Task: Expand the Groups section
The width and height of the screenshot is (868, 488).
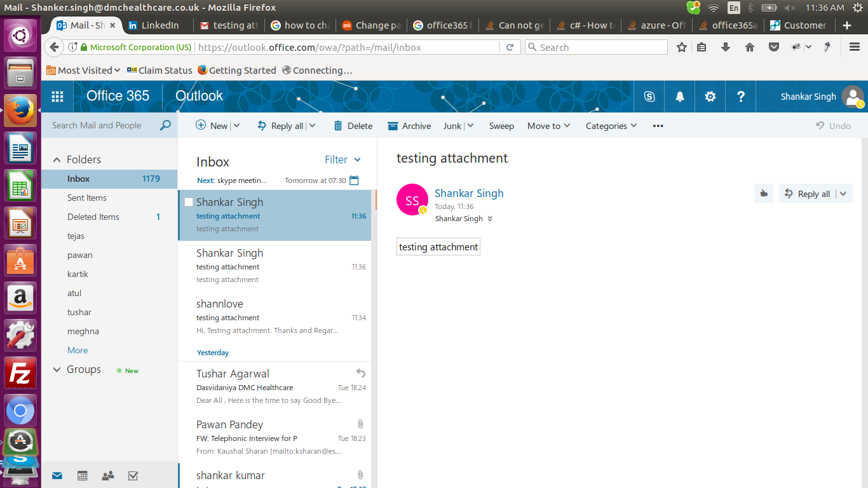Action: pyautogui.click(x=57, y=370)
